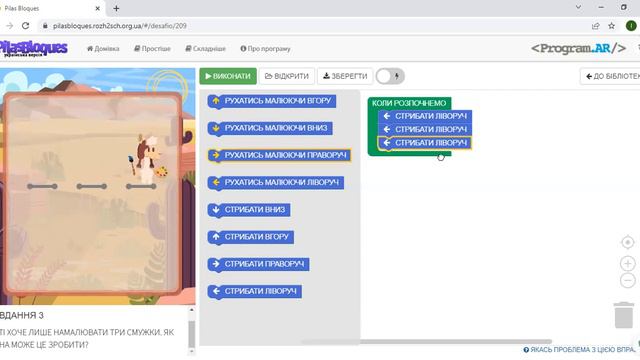Open the Складніше menu item

205,49
